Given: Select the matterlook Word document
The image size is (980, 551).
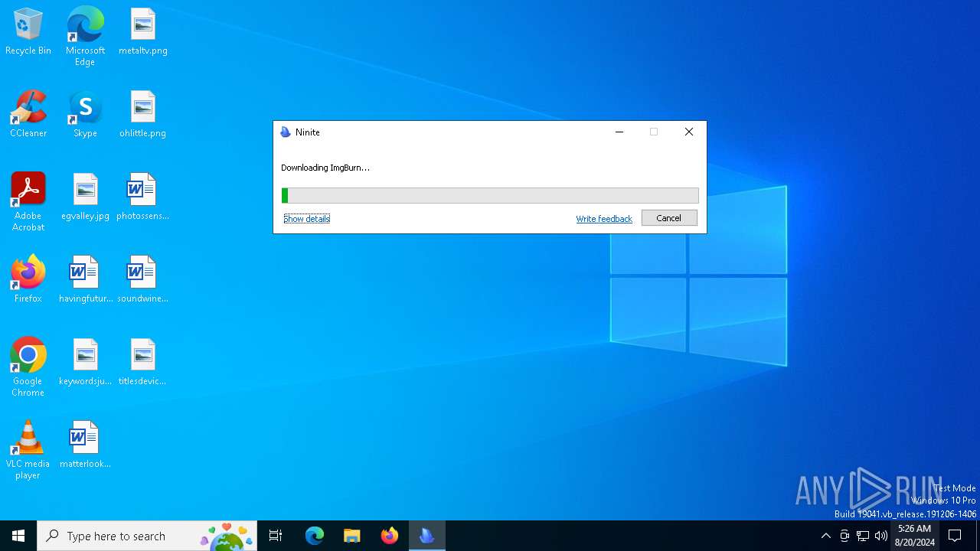Looking at the screenshot, I should pos(85,445).
